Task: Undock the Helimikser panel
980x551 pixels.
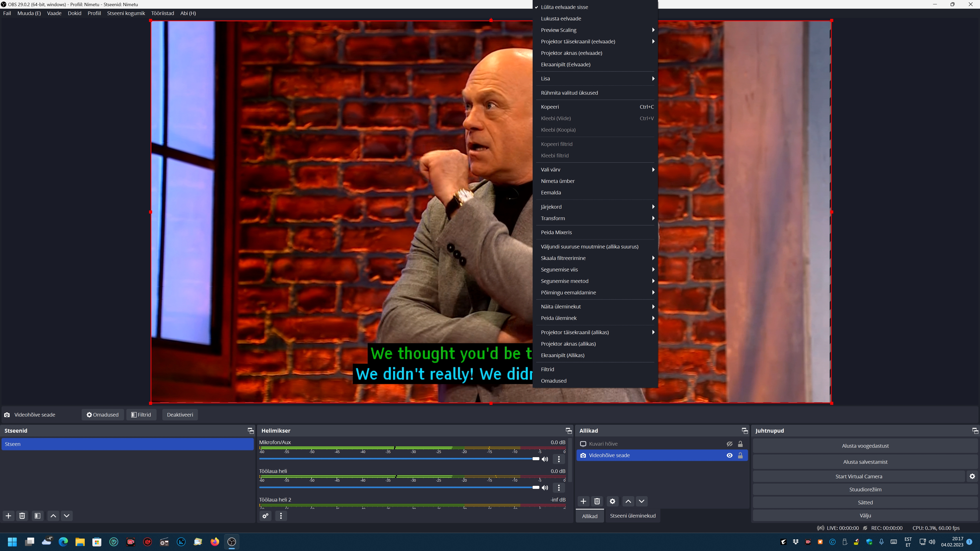Action: point(568,430)
